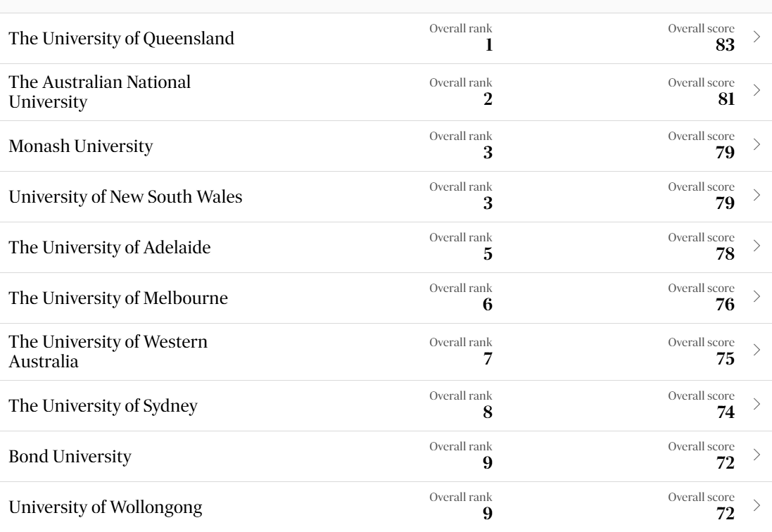Expand the University of Wollongong chevron
Image resolution: width=772 pixels, height=532 pixels.
(x=757, y=505)
